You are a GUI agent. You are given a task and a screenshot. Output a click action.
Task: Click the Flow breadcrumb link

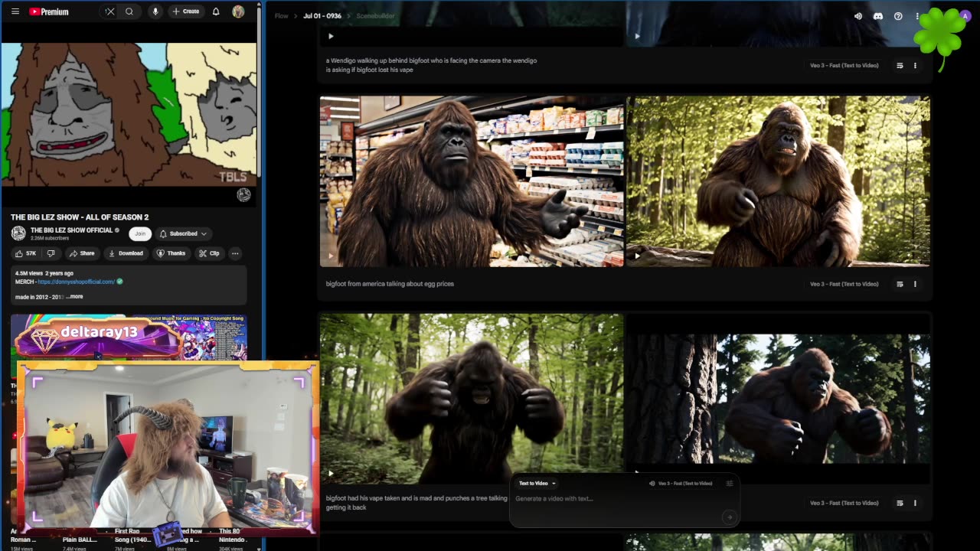point(282,16)
